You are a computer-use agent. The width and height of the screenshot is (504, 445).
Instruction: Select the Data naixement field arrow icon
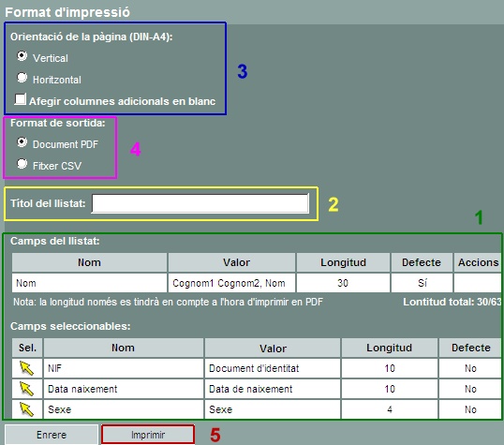[x=26, y=389]
